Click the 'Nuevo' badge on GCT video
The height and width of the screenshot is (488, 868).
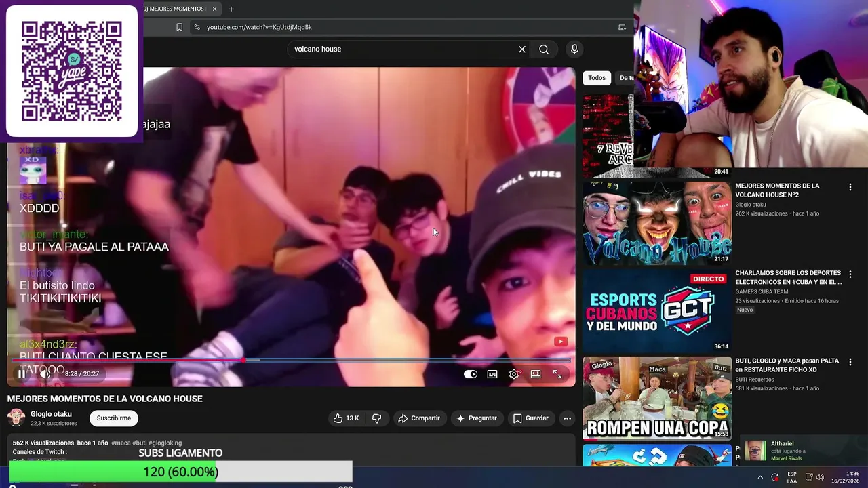coord(745,310)
